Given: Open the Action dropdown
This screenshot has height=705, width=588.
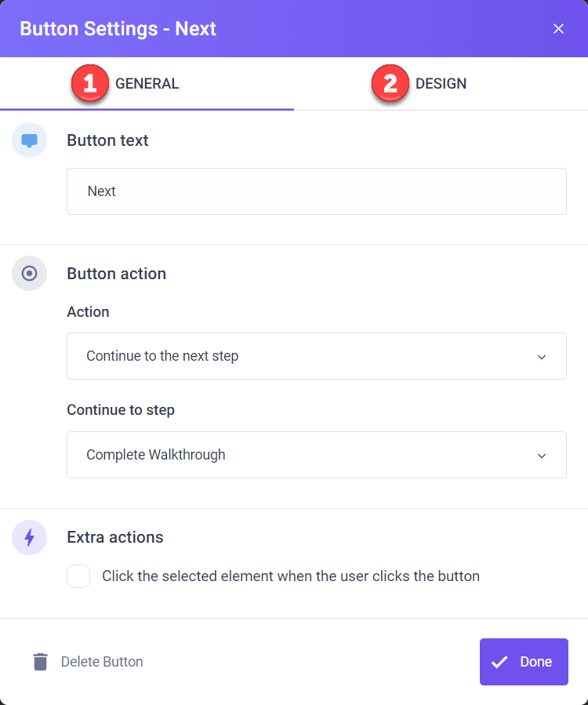Looking at the screenshot, I should (317, 356).
